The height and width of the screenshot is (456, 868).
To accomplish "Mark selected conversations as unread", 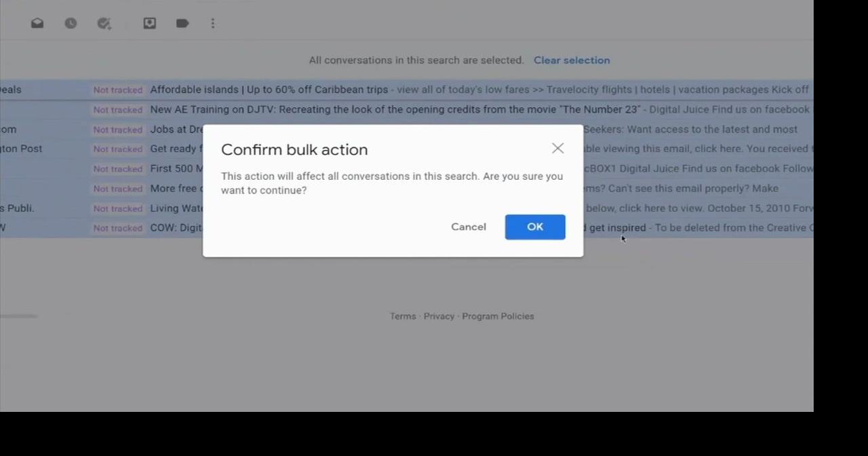I will pyautogui.click(x=37, y=23).
